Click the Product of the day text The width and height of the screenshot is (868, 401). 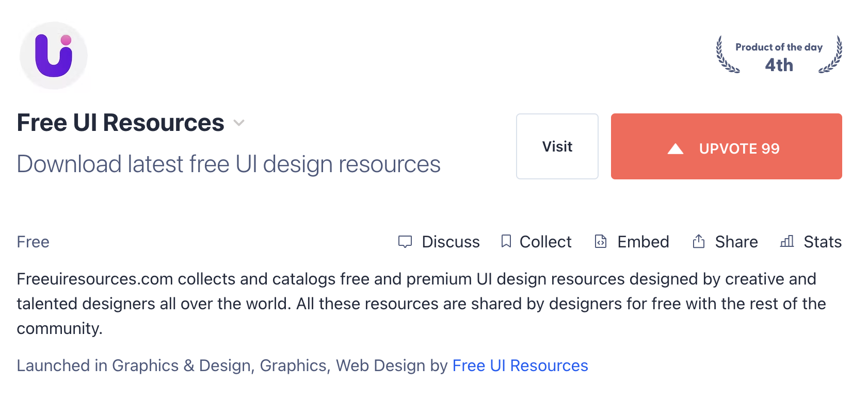pos(779,47)
